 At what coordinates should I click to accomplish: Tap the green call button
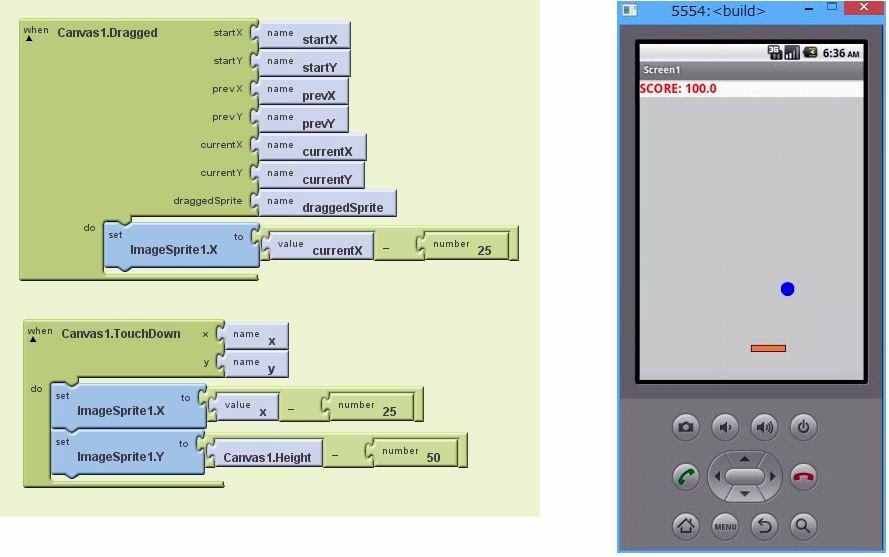(686, 477)
